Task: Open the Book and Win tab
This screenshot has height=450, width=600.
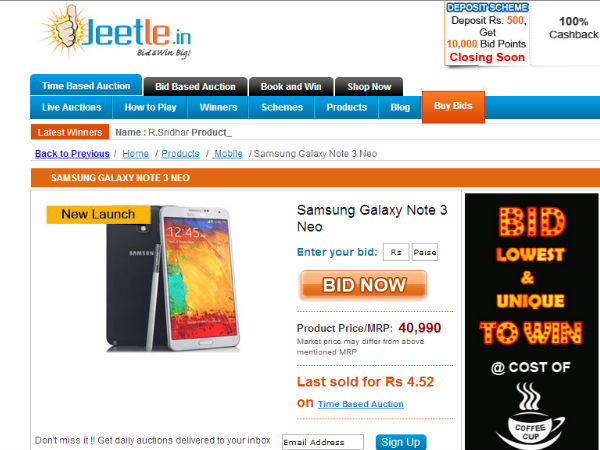Action: point(291,86)
